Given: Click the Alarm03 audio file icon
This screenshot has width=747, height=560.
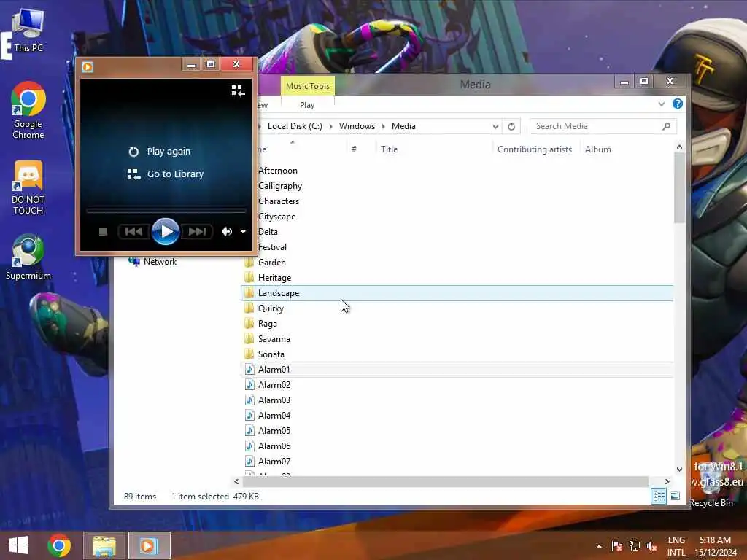Looking at the screenshot, I should [249, 400].
